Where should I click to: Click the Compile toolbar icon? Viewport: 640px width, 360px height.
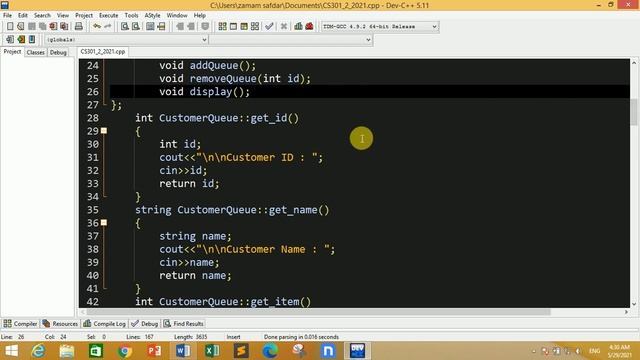222,27
